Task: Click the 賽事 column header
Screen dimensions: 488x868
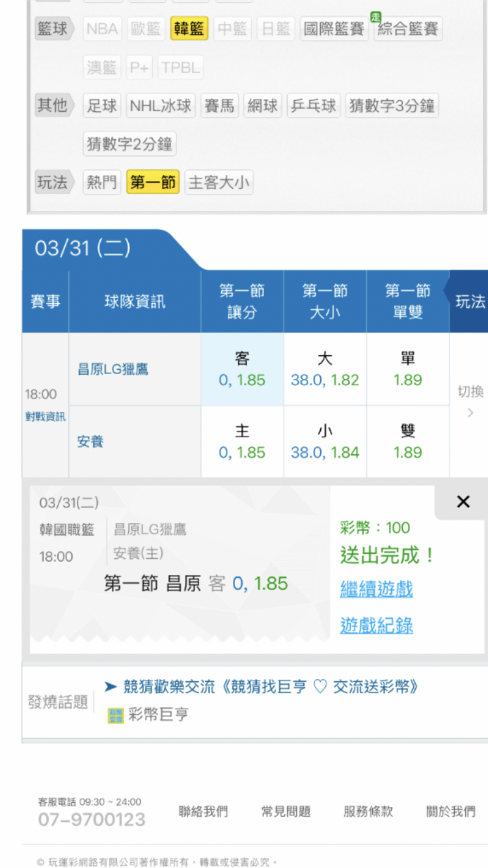Action: 46,301
